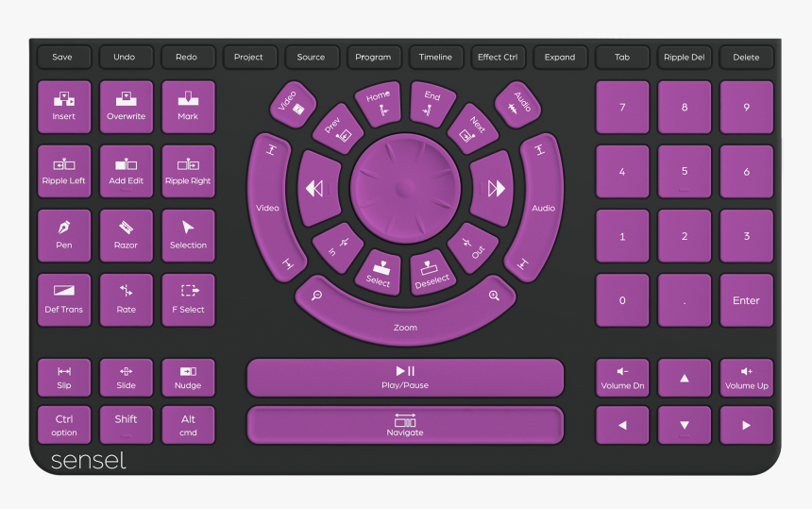Tap the Def Trans key
The width and height of the screenshot is (812, 509).
63,299
